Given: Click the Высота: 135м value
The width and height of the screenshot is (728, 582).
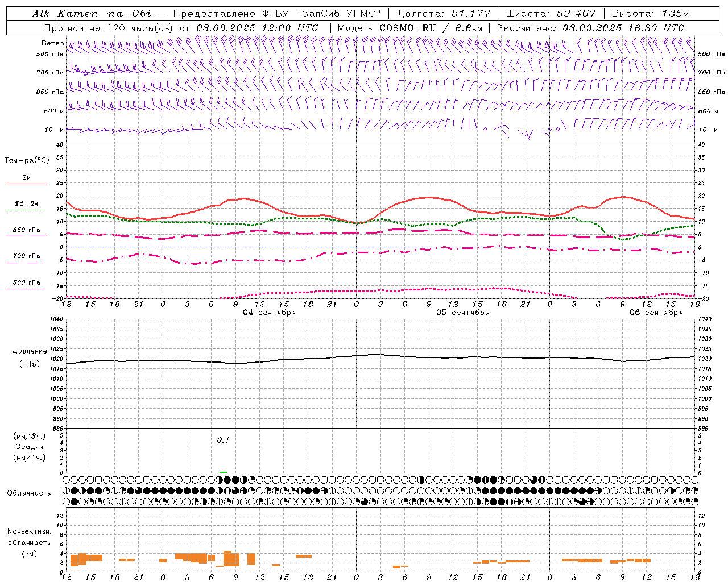Looking at the screenshot, I should coord(649,14).
